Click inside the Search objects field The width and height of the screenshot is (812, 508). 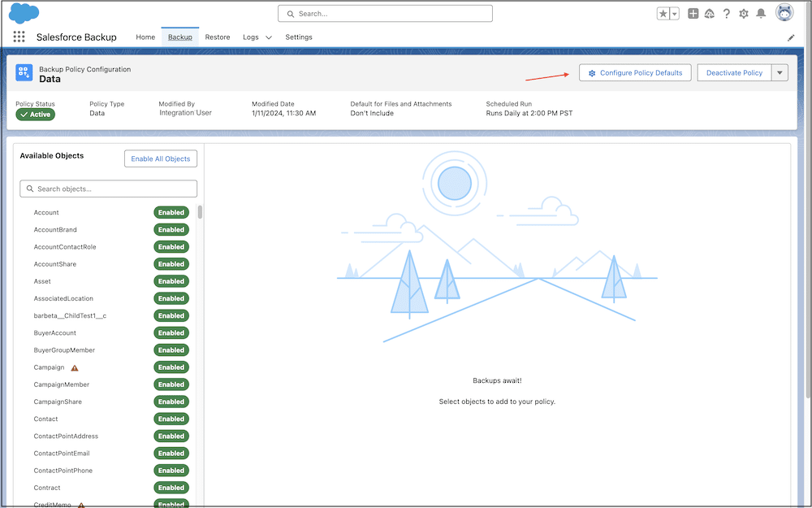108,188
